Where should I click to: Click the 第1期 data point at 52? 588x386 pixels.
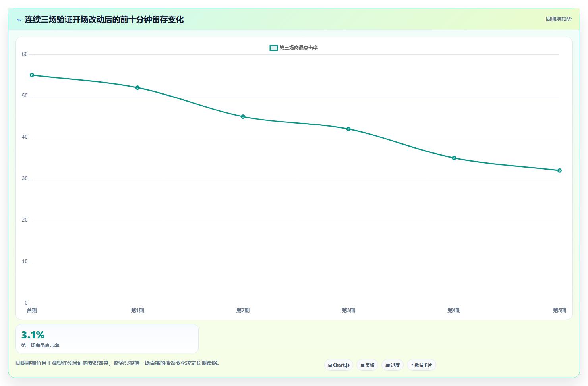[x=137, y=87]
